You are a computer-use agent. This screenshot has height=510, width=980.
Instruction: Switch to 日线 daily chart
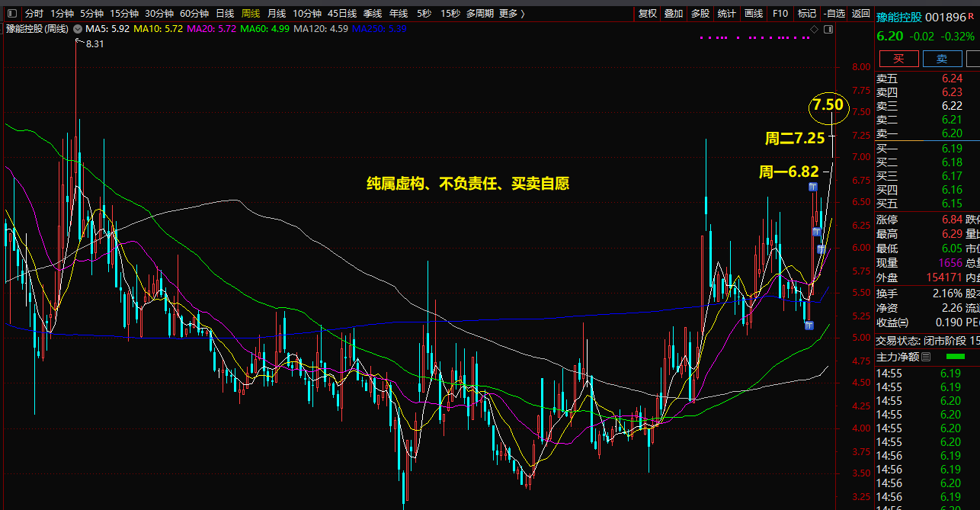[225, 13]
